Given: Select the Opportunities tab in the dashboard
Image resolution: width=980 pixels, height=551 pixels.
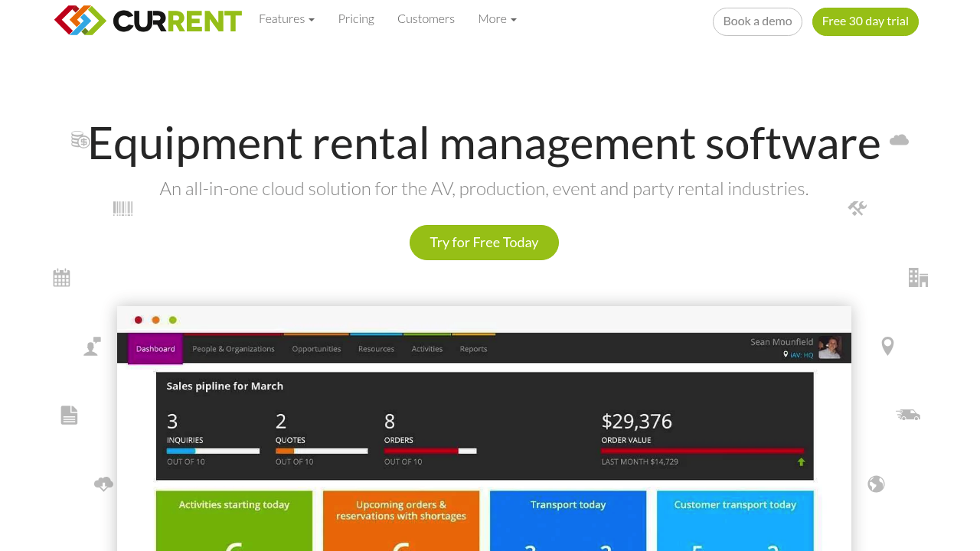Looking at the screenshot, I should 316,348.
